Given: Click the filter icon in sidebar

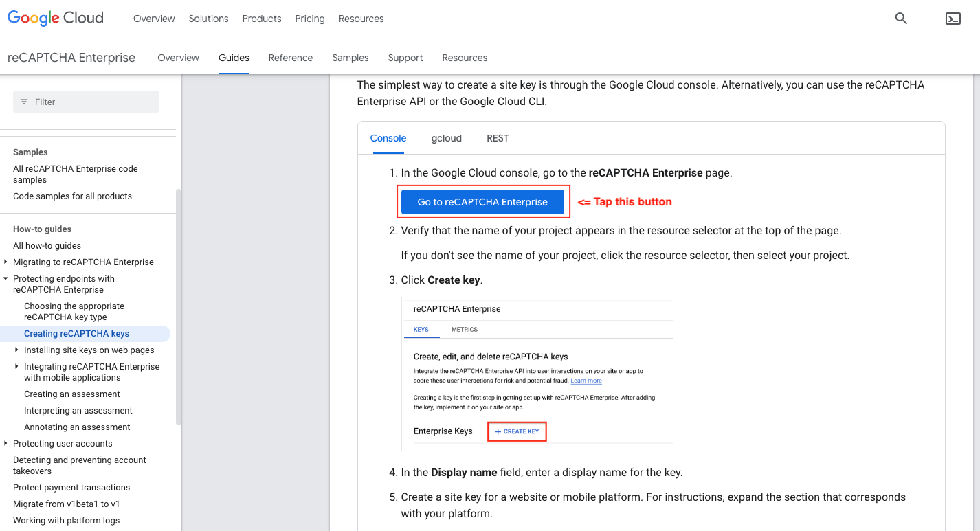Looking at the screenshot, I should pos(24,102).
